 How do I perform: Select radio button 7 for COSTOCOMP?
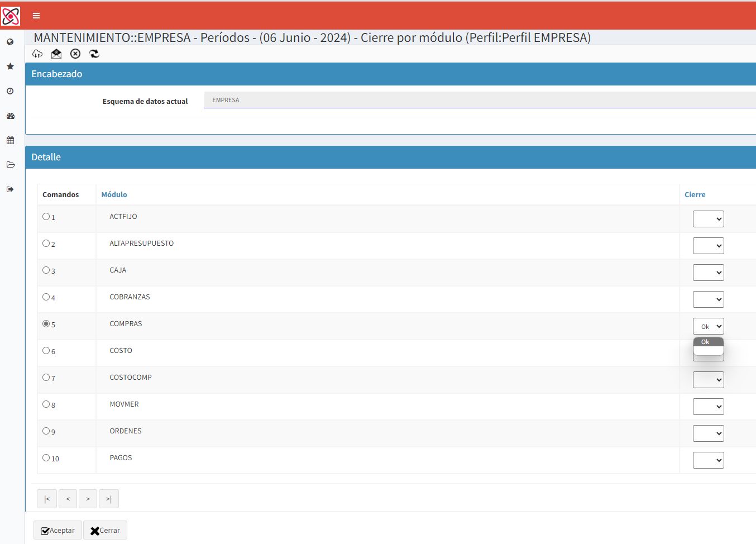46,378
